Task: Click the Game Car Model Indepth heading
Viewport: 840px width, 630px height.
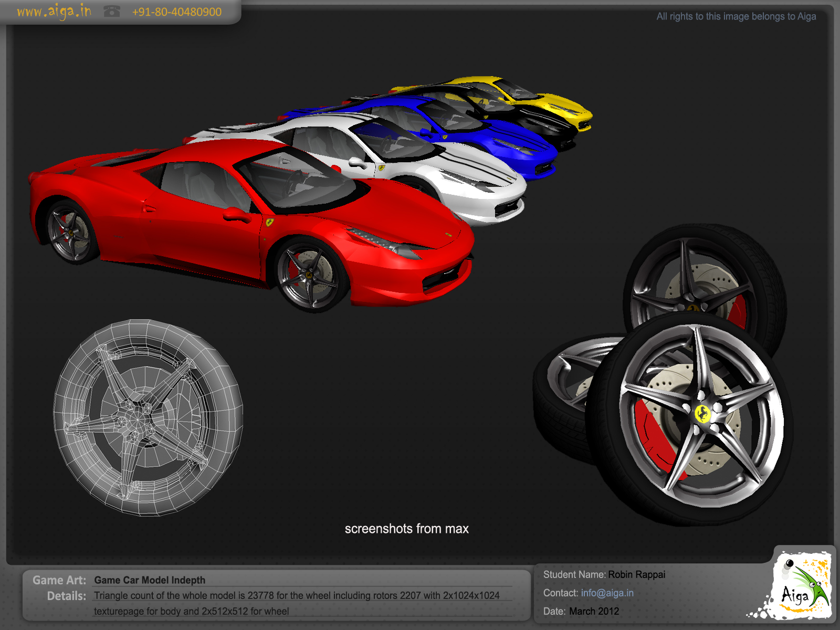Action: pyautogui.click(x=149, y=580)
